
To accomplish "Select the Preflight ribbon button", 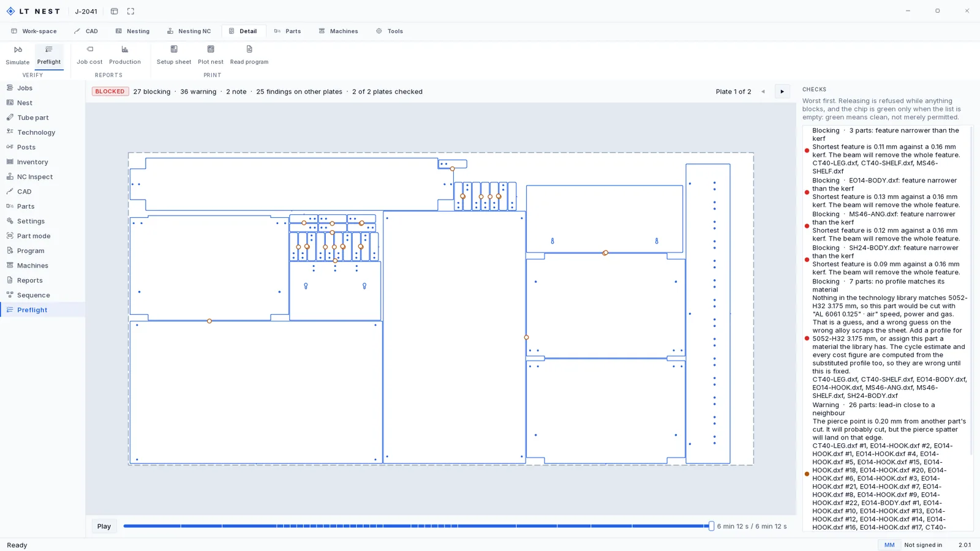I will (x=49, y=55).
